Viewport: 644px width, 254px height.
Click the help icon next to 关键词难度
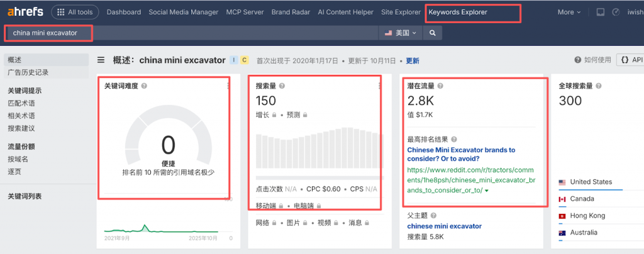coord(144,86)
